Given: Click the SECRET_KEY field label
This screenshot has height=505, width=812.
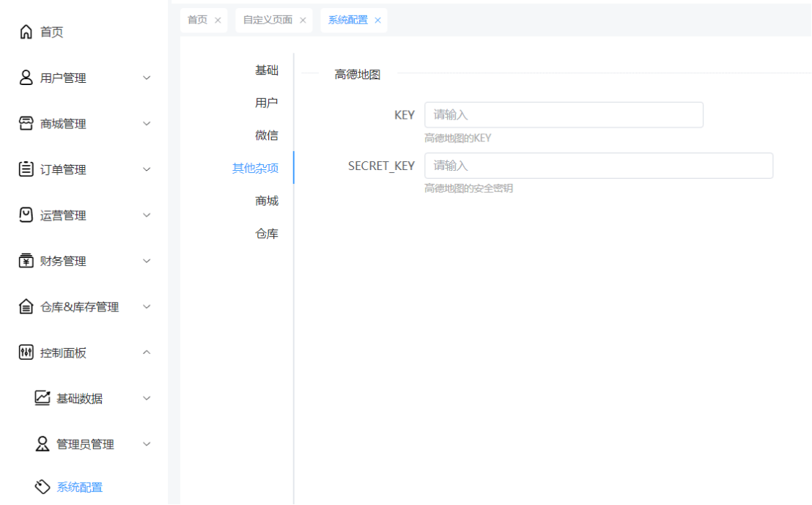Looking at the screenshot, I should point(381,166).
